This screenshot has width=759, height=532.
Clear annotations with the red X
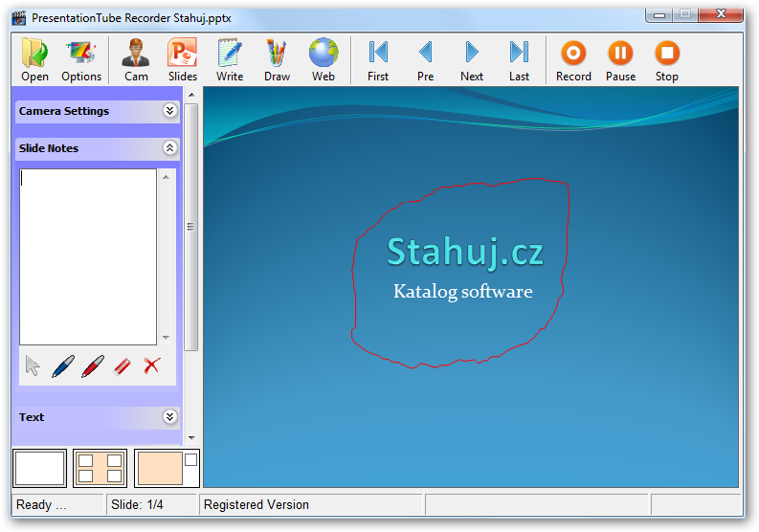152,366
